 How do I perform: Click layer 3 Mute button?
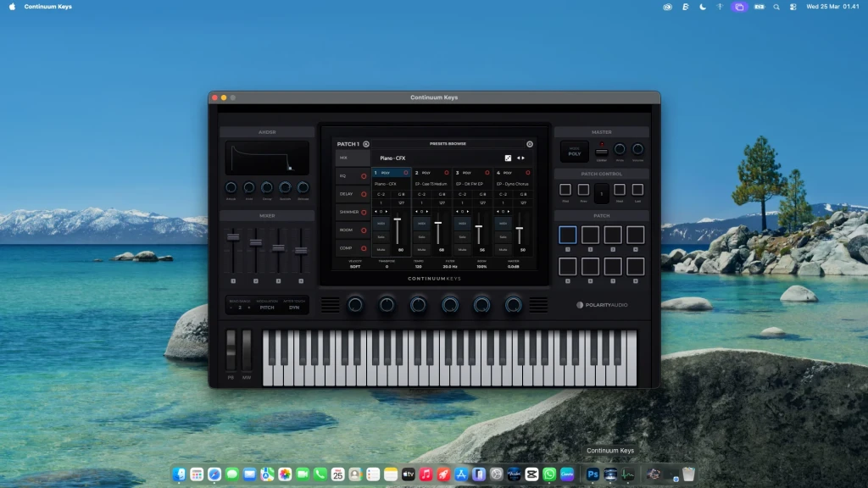[x=462, y=250]
